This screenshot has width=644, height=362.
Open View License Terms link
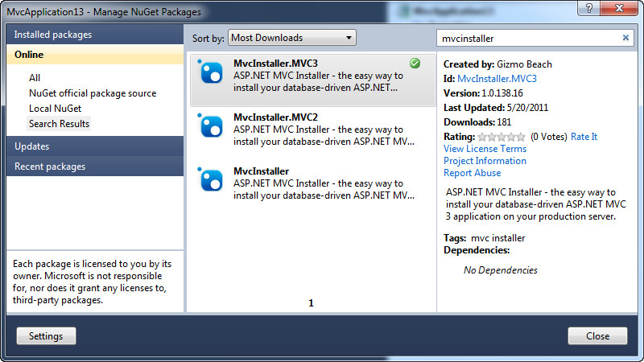[x=485, y=149]
